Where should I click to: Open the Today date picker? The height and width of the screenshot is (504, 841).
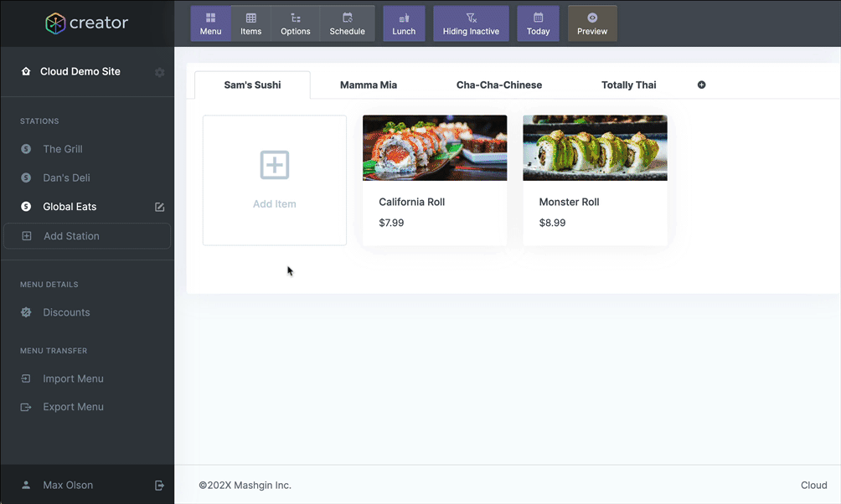click(x=538, y=23)
